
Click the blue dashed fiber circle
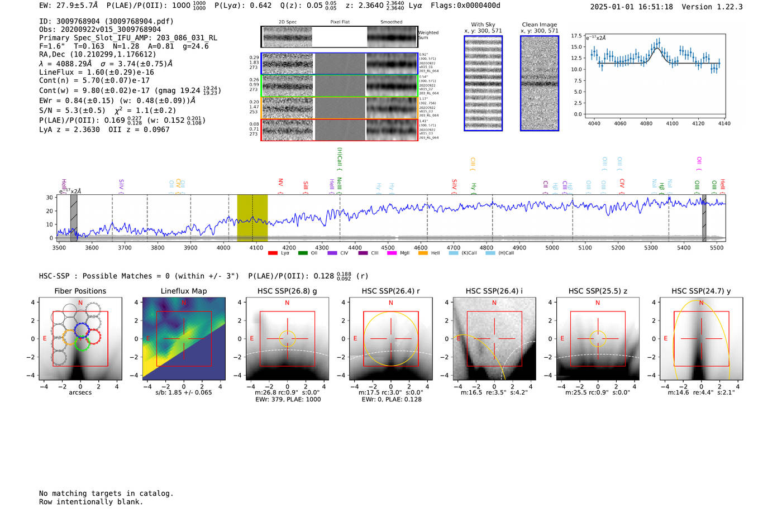click(x=82, y=330)
